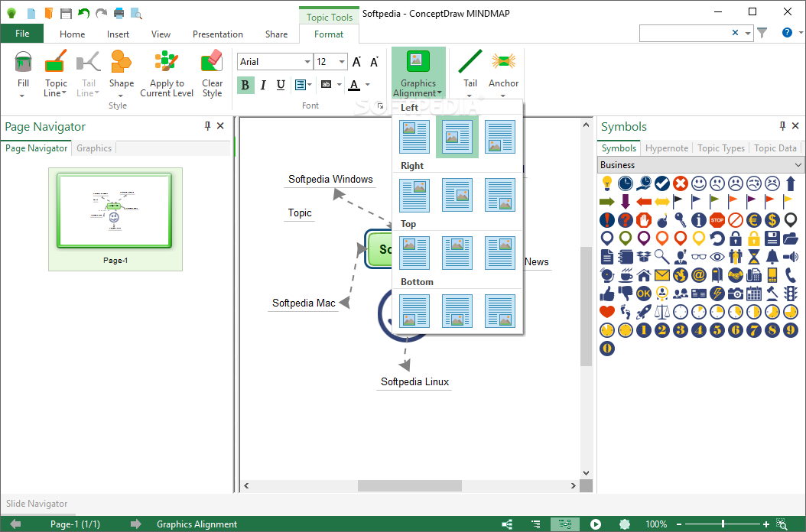Click the Help question mark icon
This screenshot has height=532, width=806.
coord(786,33)
